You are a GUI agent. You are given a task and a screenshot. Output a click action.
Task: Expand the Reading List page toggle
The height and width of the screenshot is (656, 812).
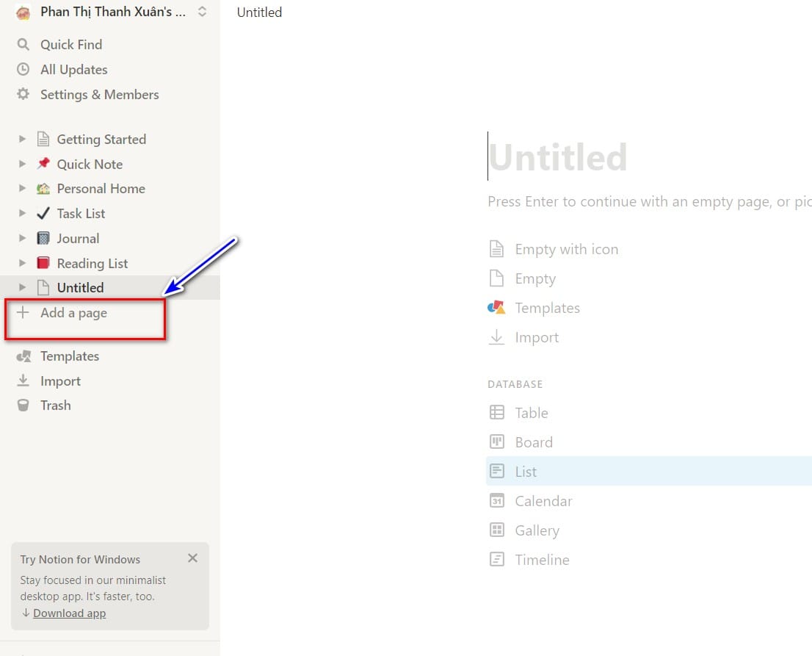[22, 263]
